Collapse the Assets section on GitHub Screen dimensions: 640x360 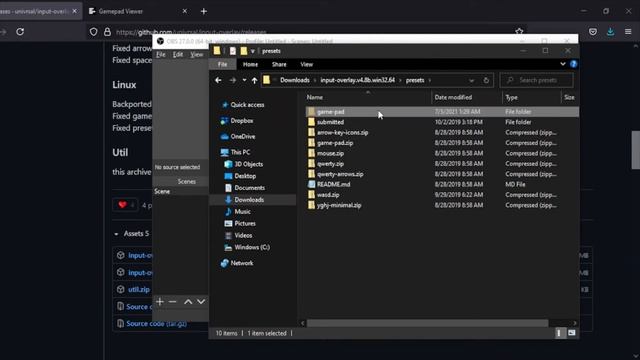click(x=116, y=234)
